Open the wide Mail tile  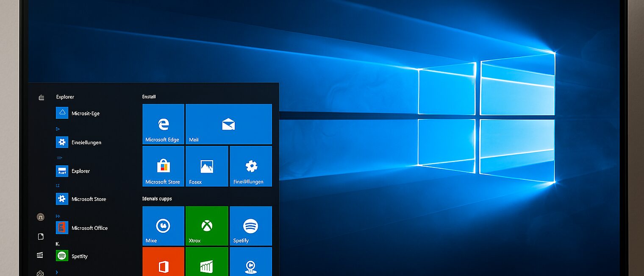[229, 124]
